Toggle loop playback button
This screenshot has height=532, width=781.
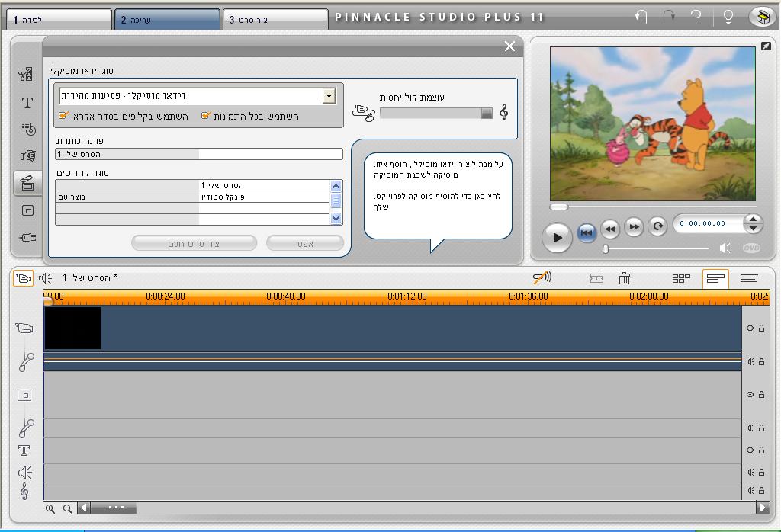657,226
